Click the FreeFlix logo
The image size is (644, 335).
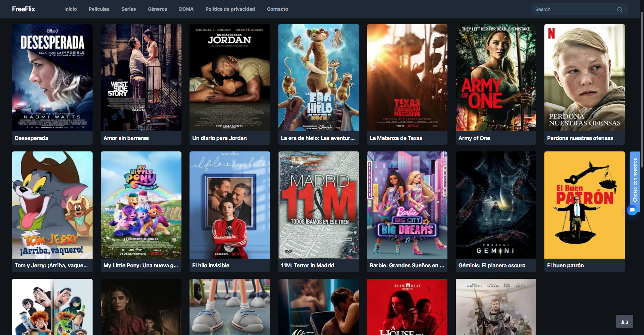[x=23, y=9]
